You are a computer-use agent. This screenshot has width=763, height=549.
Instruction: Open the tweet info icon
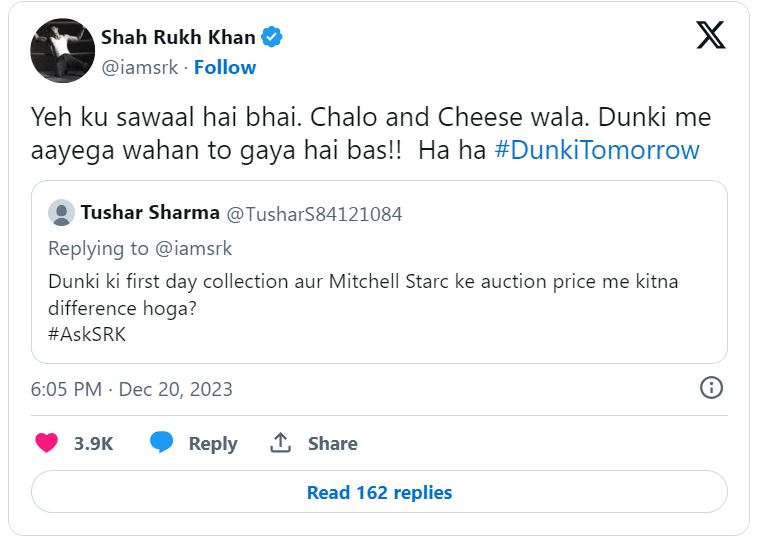(711, 388)
